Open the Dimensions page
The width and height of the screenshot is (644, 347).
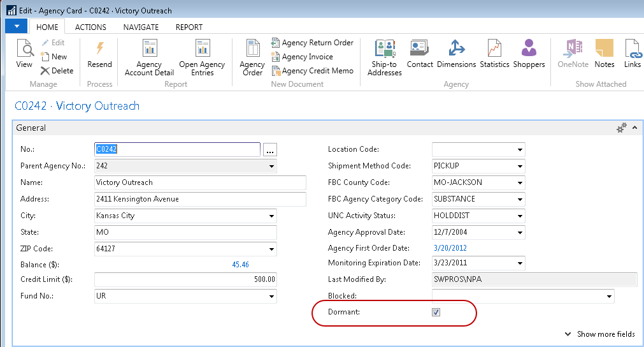tap(456, 55)
